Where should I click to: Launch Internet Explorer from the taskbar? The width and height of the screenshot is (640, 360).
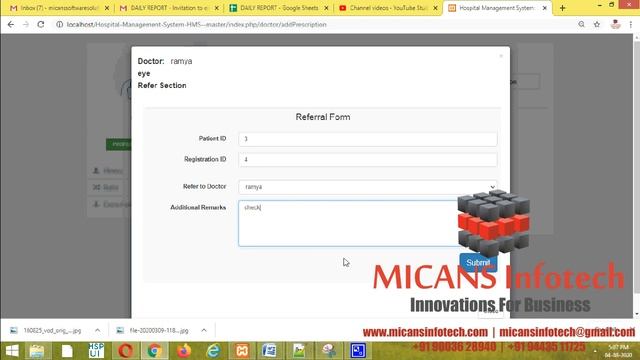[213, 351]
